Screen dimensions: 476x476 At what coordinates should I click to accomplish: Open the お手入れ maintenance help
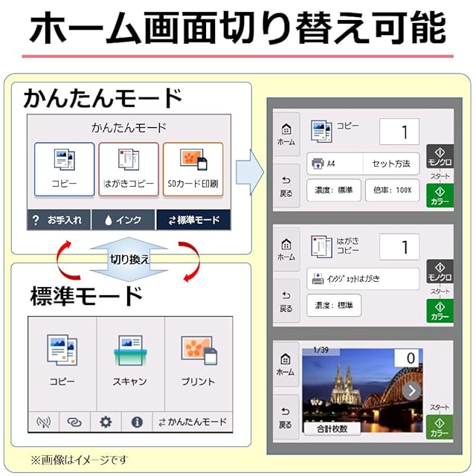59,220
